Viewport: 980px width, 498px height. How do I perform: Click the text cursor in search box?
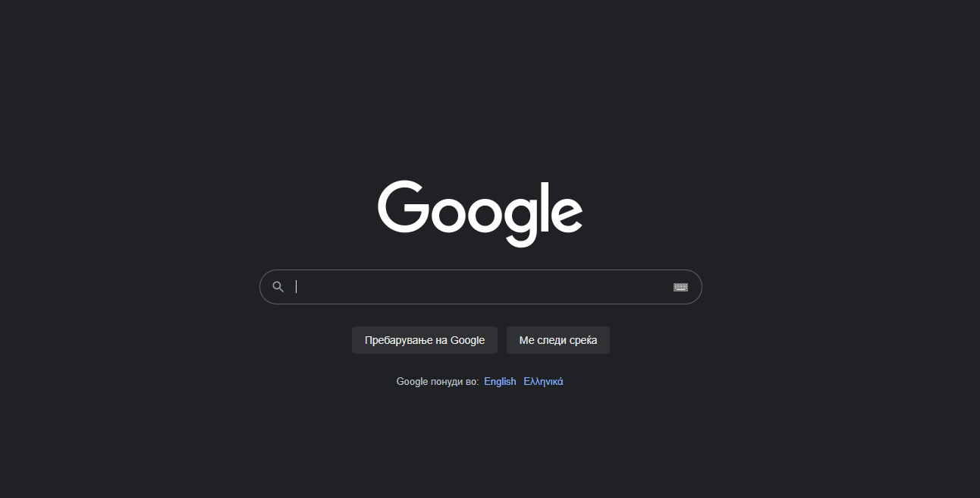297,287
